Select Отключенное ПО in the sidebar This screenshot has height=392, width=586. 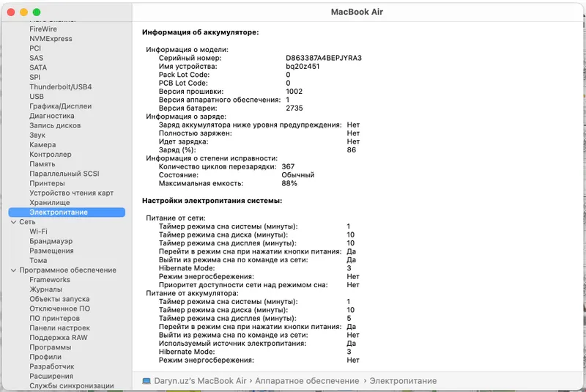(60, 308)
